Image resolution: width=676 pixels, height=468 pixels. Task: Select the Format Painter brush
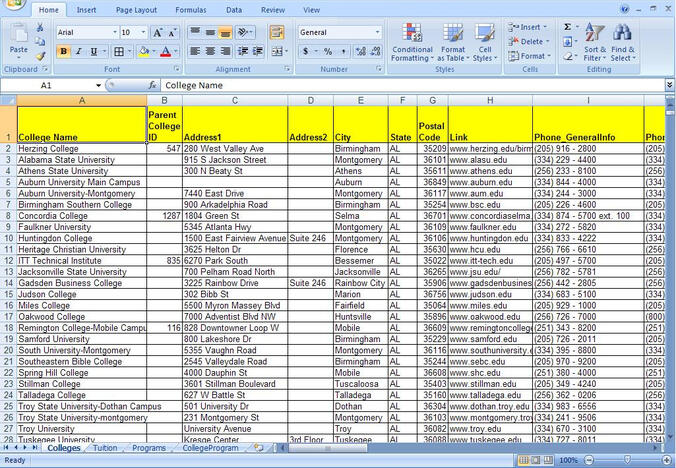click(41, 56)
